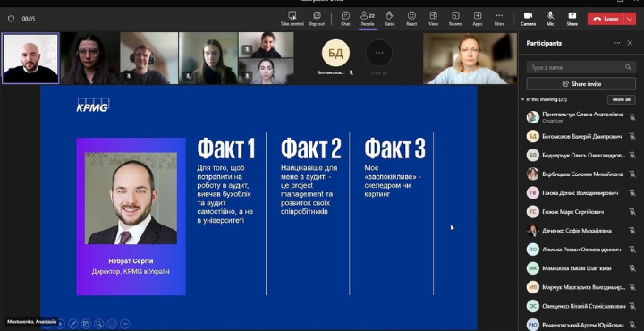Click the Mute all button
The image size is (644, 331).
(x=621, y=99)
